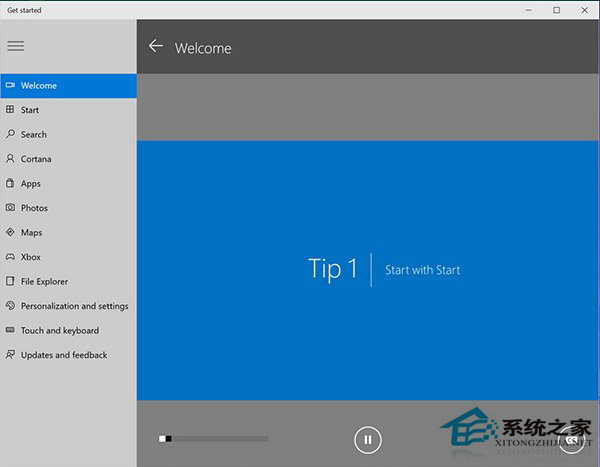The height and width of the screenshot is (467, 600).
Task: Click the Maps diamond icon
Action: tap(10, 232)
